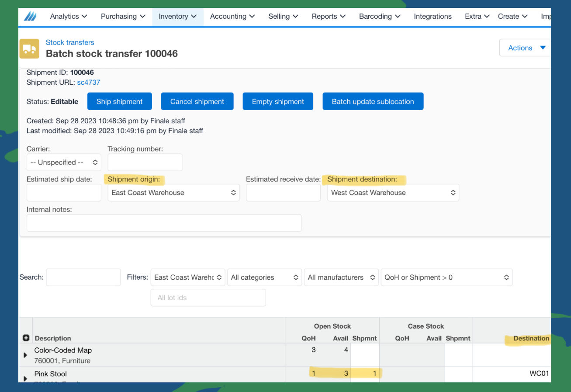Open the Barcoding menu
Viewport: 571px width, 392px height.
(380, 16)
